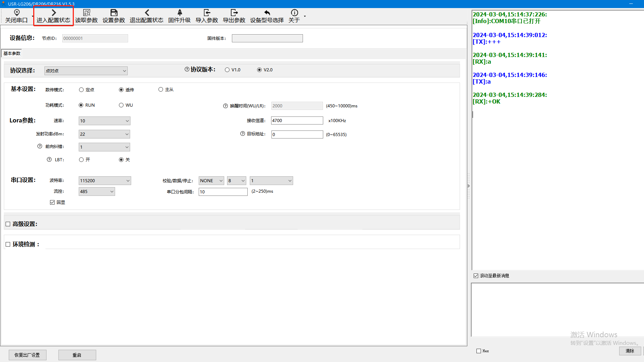The height and width of the screenshot is (362, 644).
Task: Choose WU power mode
Action: [x=121, y=105]
